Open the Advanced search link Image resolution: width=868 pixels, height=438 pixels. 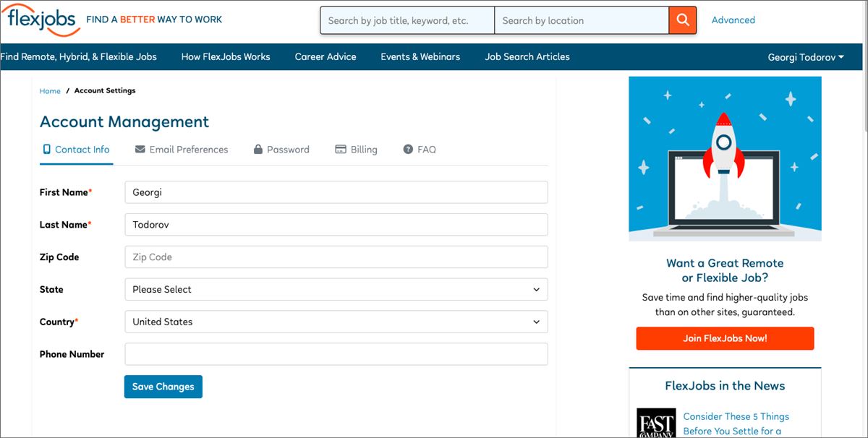733,20
